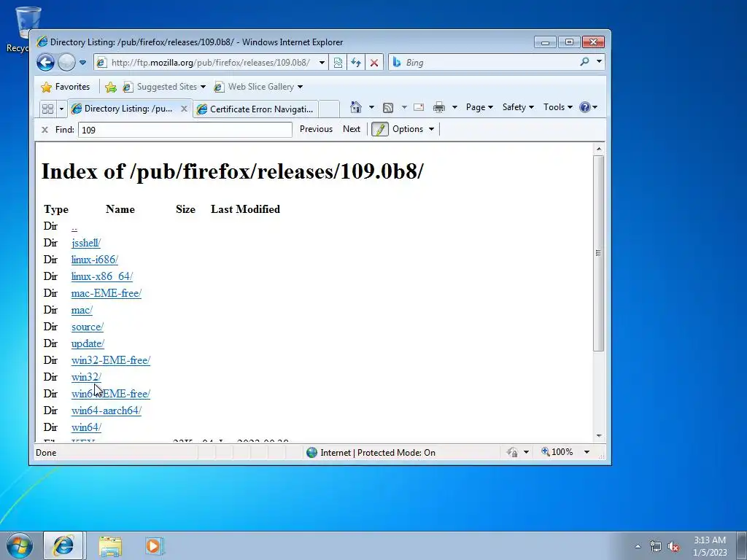The height and width of the screenshot is (560, 747).
Task: Click Add to Favorites Bar icon
Action: point(111,87)
